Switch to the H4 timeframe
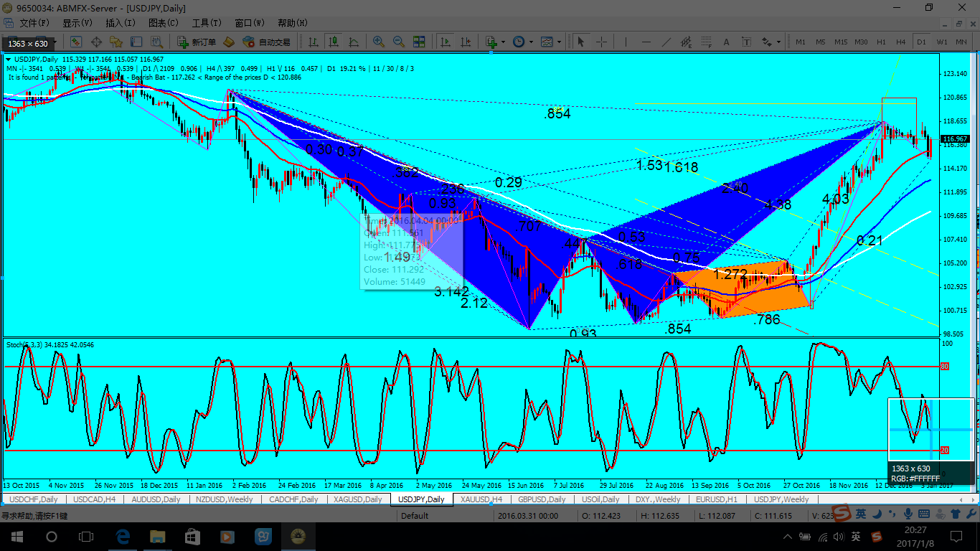Screen dimensions: 980x551 tap(901, 42)
